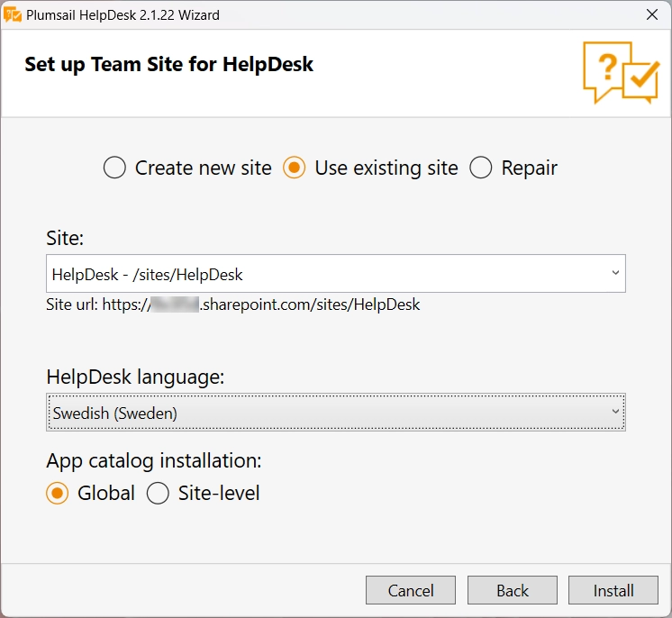
Task: Click the 'Set up Team Site for HelpDesk' heading
Action: click(168, 65)
